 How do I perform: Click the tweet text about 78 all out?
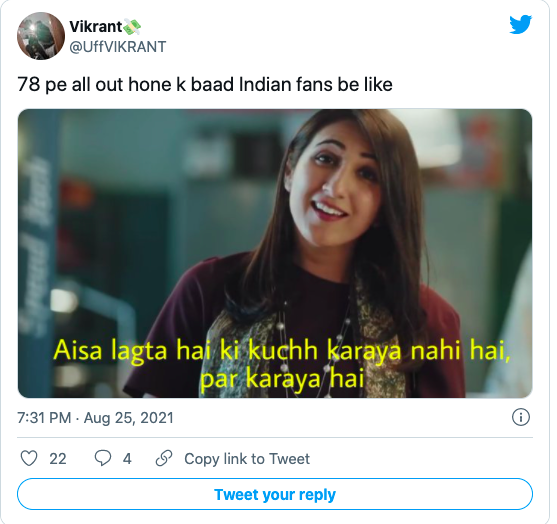point(205,85)
